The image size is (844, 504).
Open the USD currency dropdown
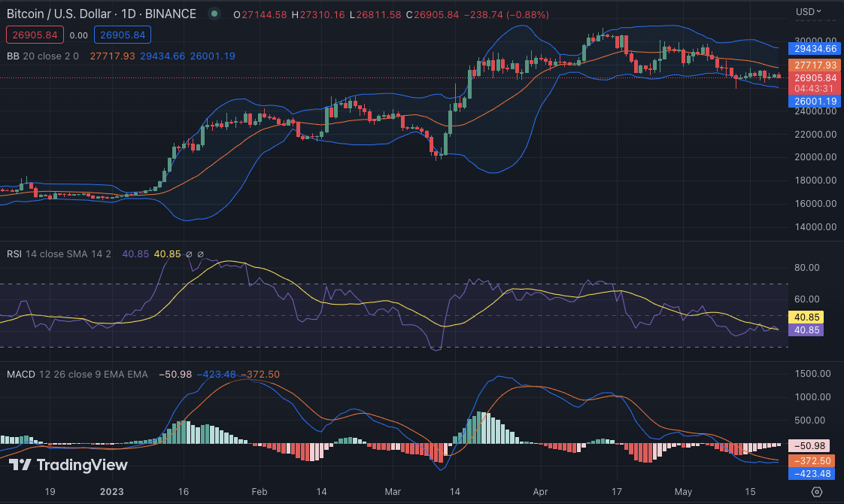809,12
